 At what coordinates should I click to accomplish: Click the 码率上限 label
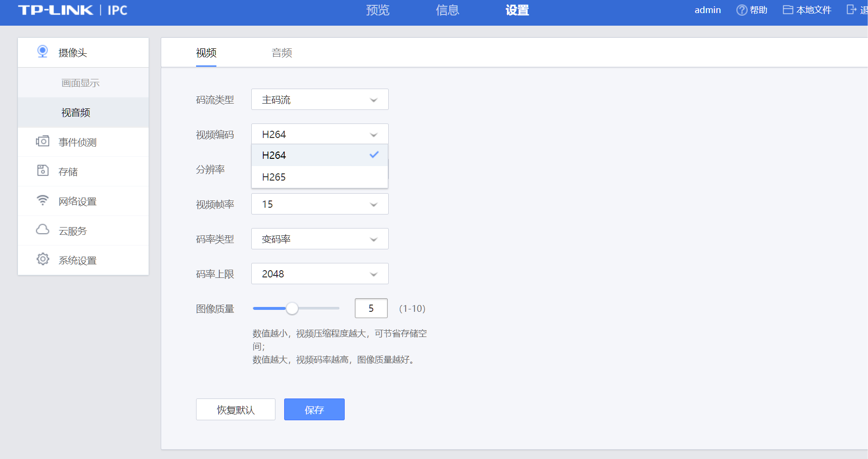point(215,274)
